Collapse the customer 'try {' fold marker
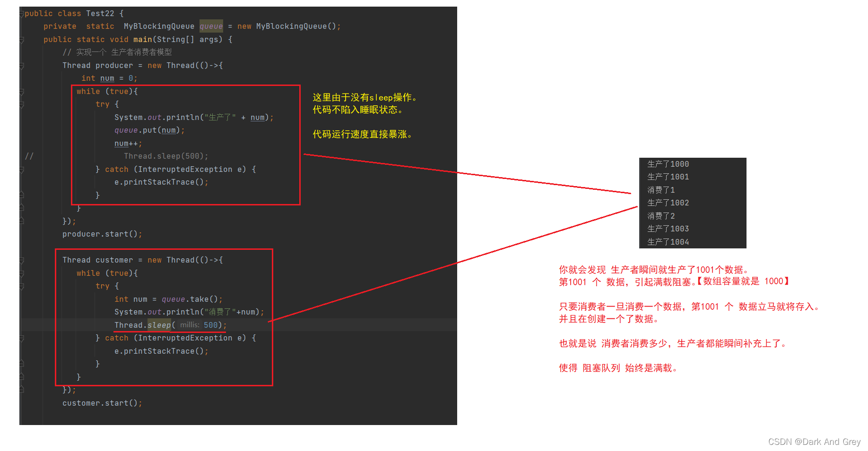 point(22,287)
